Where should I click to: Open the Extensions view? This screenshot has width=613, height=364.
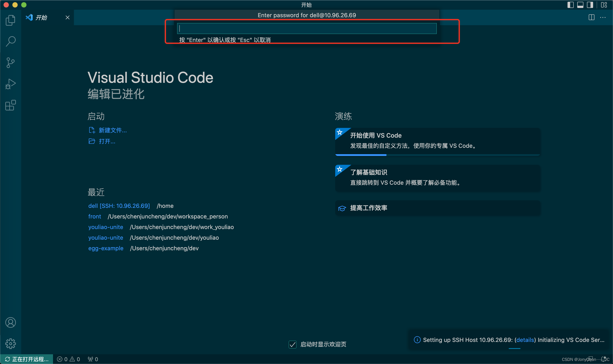(10, 105)
